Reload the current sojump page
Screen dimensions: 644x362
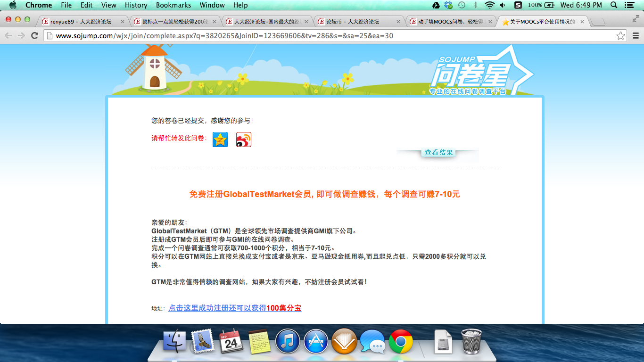pyautogui.click(x=34, y=36)
